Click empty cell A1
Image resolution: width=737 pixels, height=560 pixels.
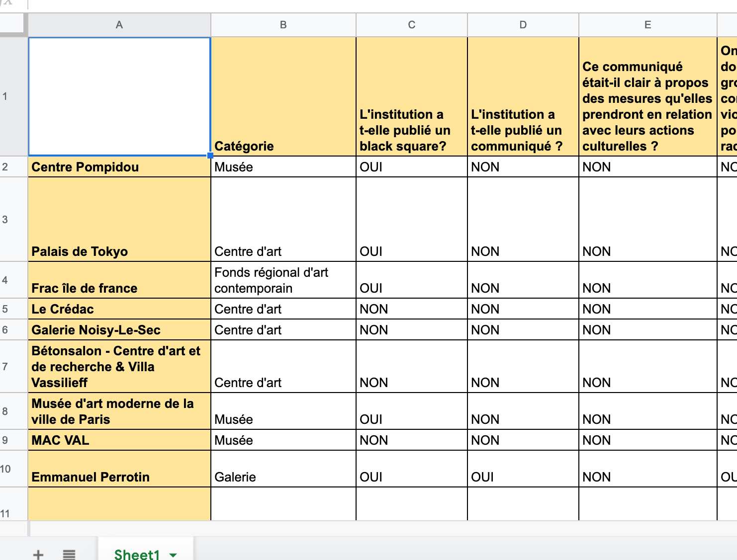[119, 96]
